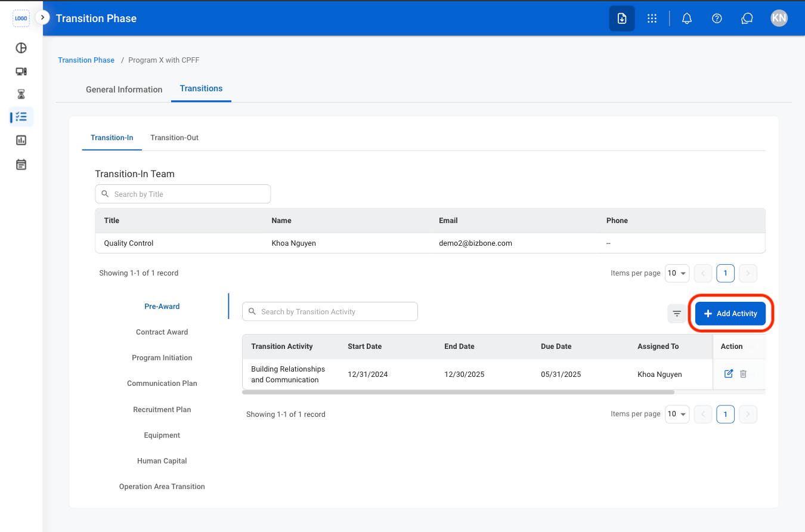Open the pie chart dashboard sidebar icon
Image resolution: width=805 pixels, height=532 pixels.
21,48
